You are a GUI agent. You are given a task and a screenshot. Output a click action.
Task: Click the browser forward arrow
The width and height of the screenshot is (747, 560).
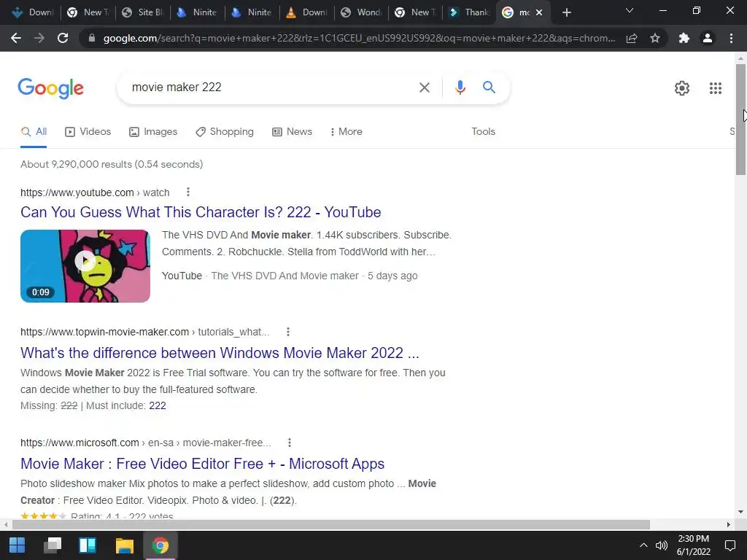39,38
